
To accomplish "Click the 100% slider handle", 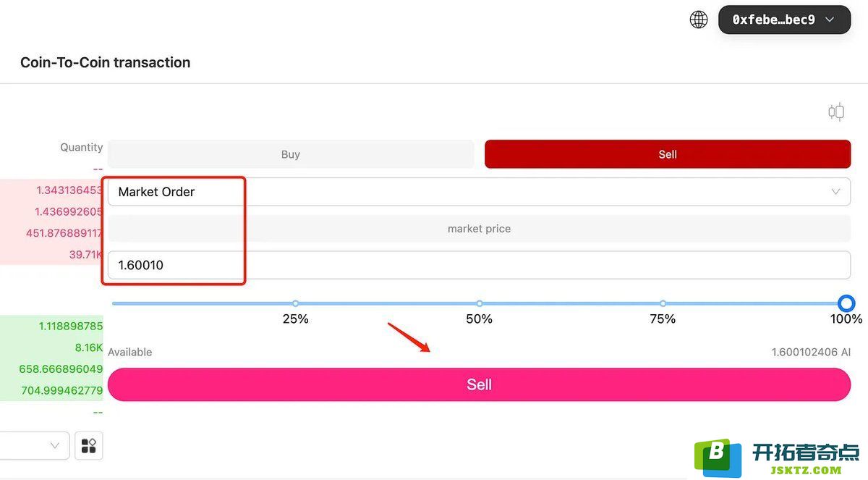I will (846, 303).
